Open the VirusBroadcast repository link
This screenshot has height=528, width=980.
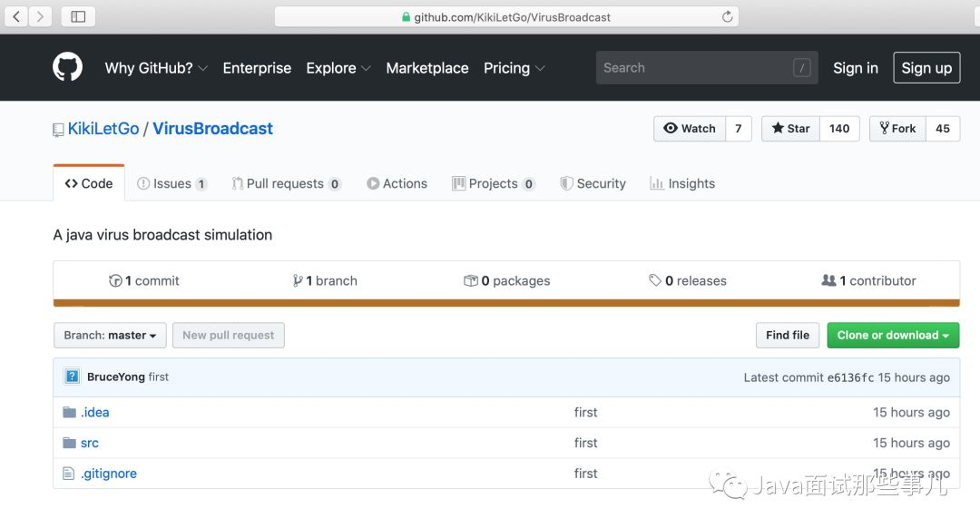click(x=212, y=129)
